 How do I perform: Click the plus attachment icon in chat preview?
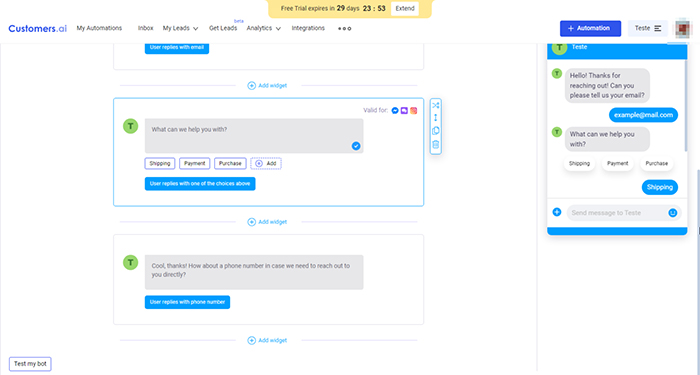[557, 212]
